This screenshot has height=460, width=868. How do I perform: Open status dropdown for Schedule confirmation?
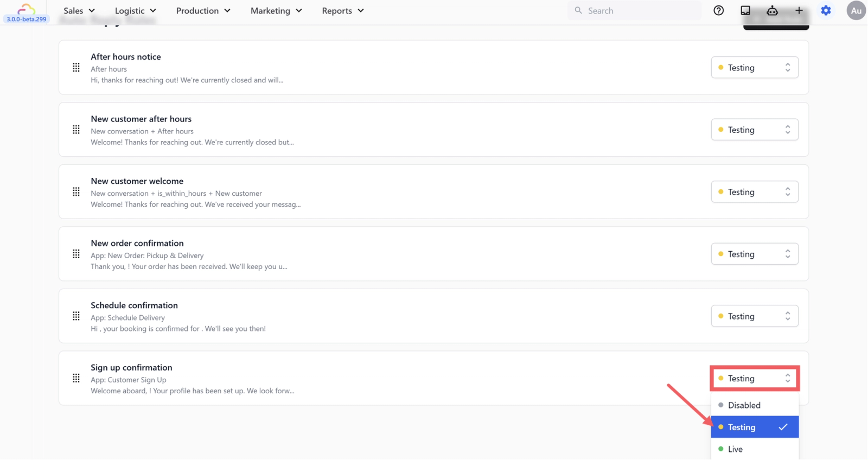755,316
